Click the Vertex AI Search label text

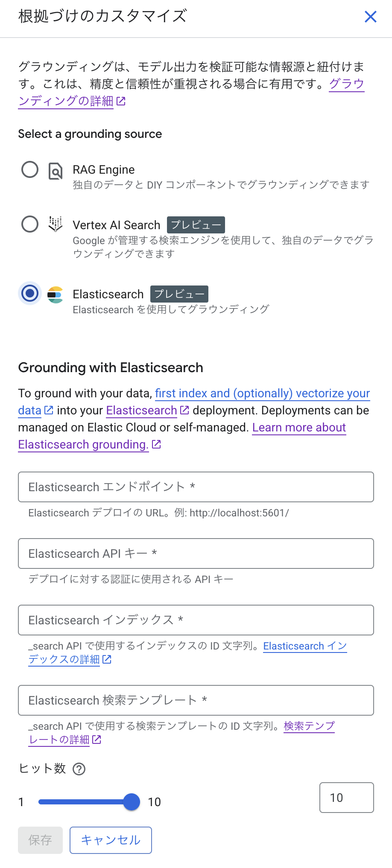[117, 225]
